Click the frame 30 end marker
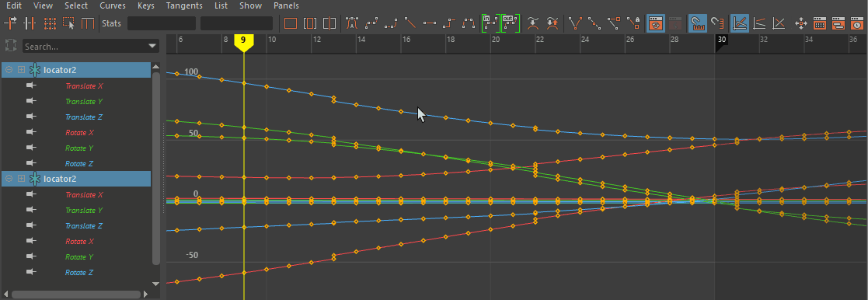The height and width of the screenshot is (300, 868). pyautogui.click(x=721, y=41)
